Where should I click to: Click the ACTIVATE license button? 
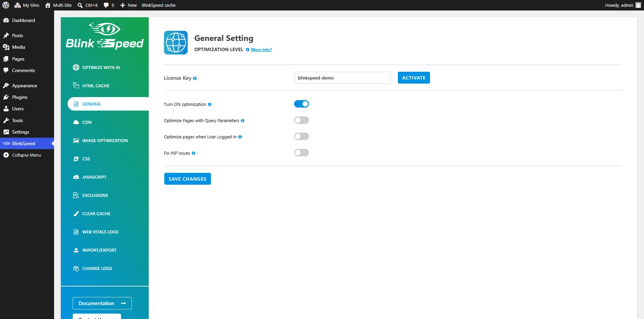coord(414,78)
